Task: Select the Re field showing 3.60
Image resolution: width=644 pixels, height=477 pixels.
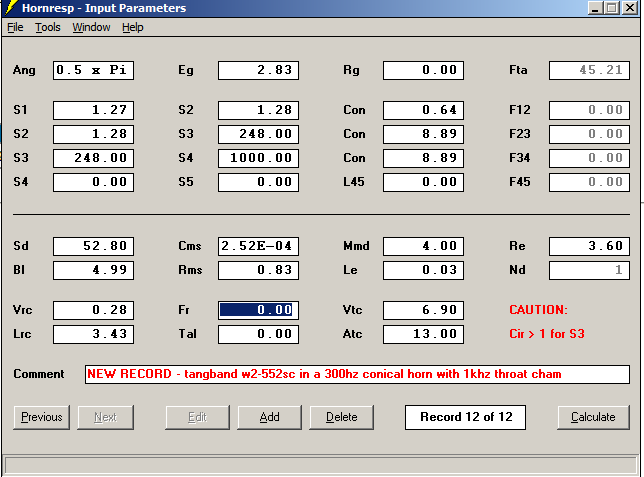Action: [589, 246]
